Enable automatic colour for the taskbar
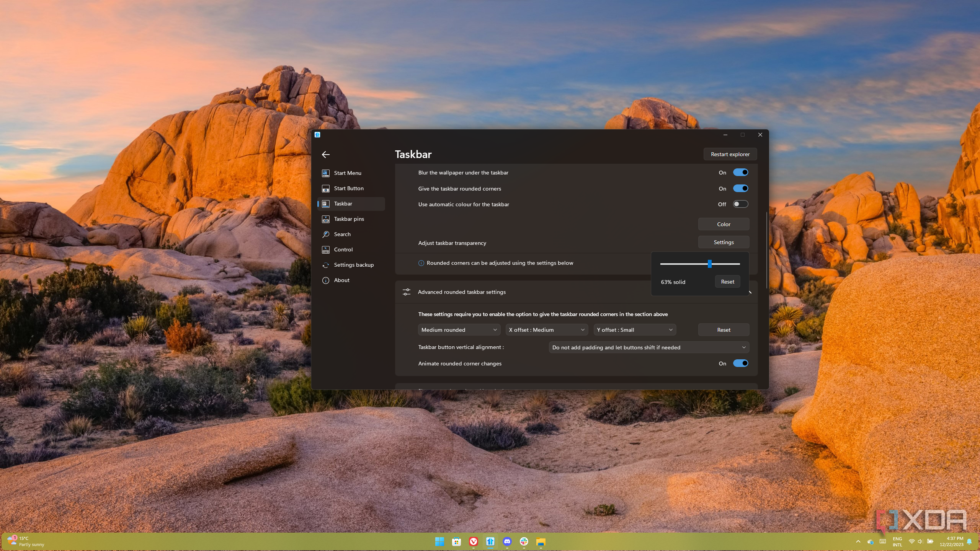This screenshot has width=980, height=551. [x=740, y=204]
